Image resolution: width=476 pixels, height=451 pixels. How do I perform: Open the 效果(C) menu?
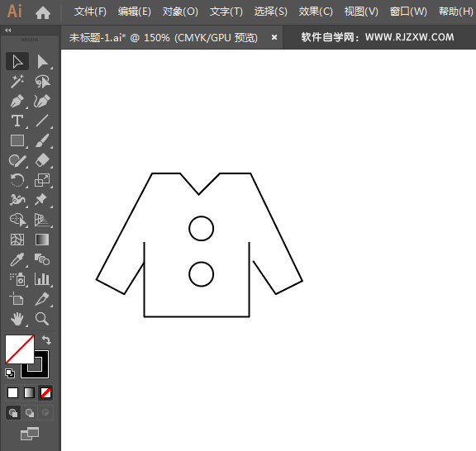pyautogui.click(x=316, y=12)
